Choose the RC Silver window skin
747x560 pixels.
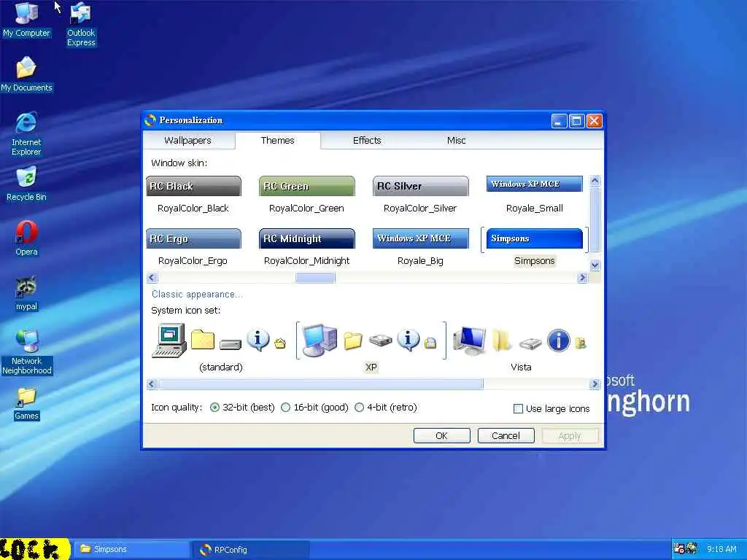coord(420,195)
